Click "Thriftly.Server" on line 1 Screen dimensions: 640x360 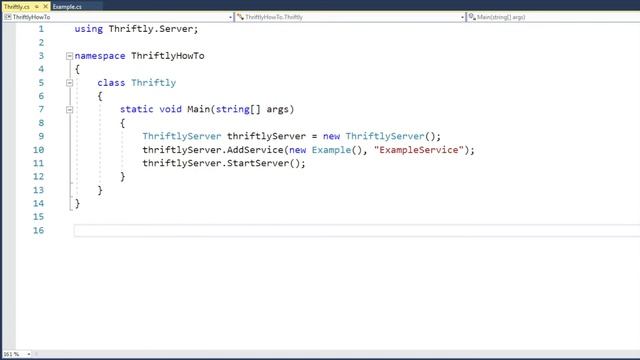click(151, 29)
